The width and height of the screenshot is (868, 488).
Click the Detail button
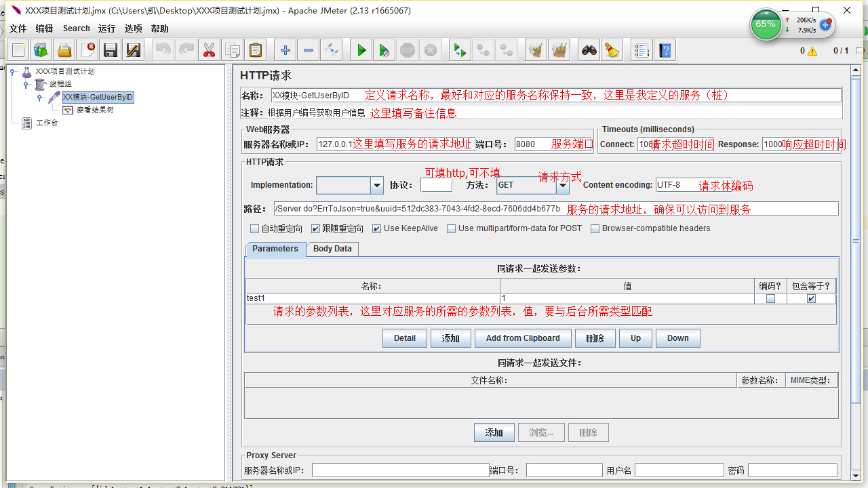pos(405,338)
